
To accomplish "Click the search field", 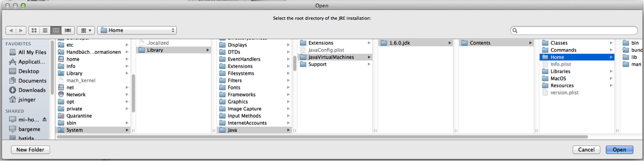I will (x=574, y=31).
